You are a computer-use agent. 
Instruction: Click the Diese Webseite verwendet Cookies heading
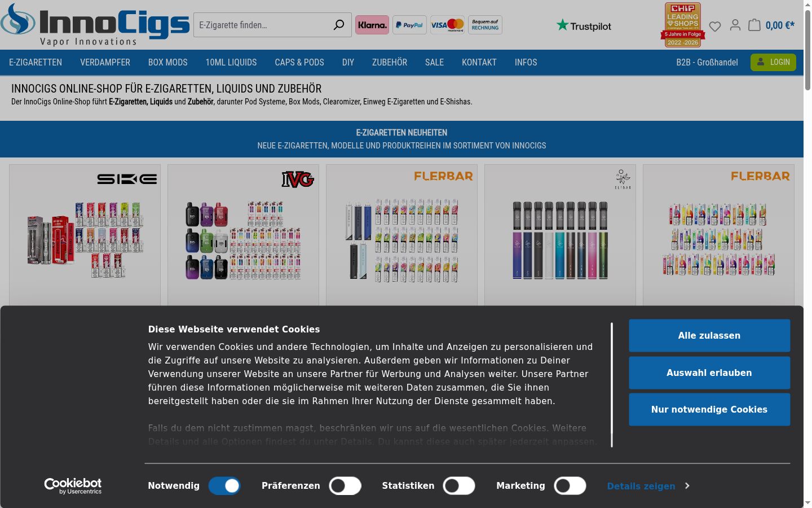pyautogui.click(x=234, y=329)
